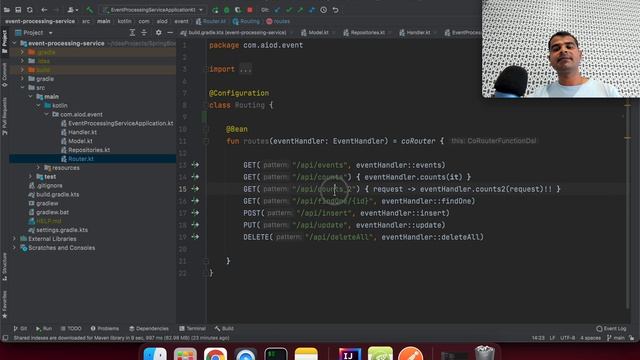The height and width of the screenshot is (360, 640).
Task: Expand Scratches and Consoles node
Action: (x=15, y=248)
